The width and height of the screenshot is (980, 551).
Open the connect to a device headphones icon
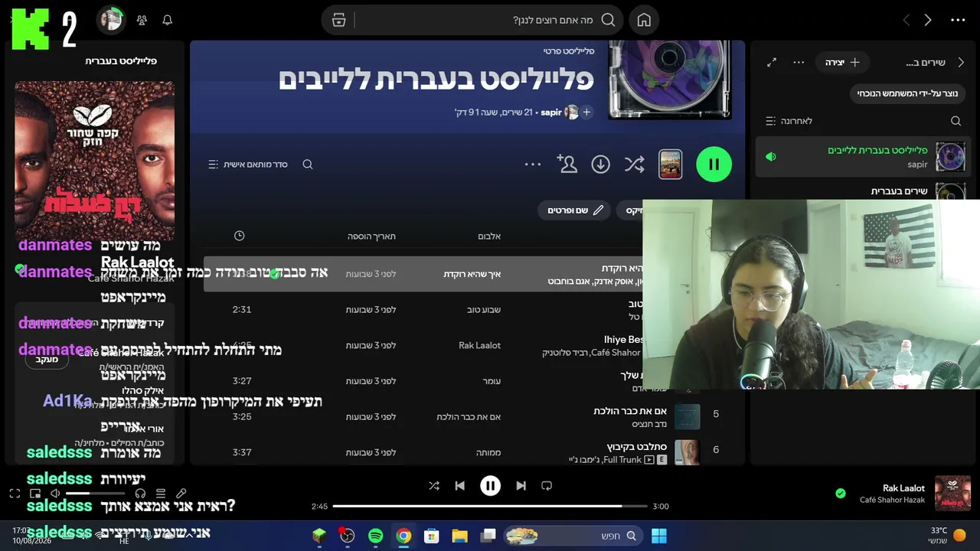140,494
